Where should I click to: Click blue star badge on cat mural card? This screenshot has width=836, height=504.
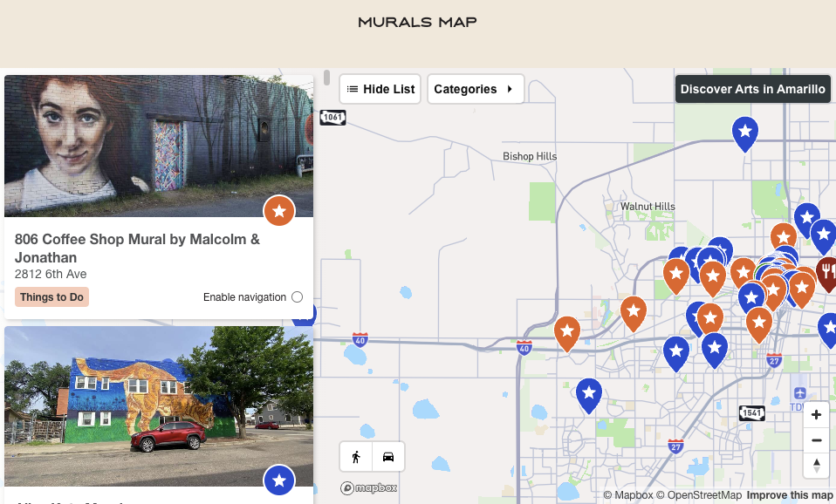click(279, 480)
